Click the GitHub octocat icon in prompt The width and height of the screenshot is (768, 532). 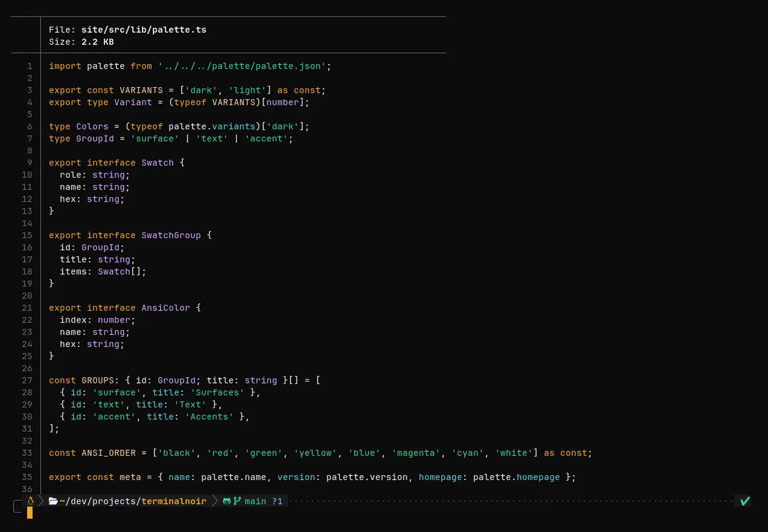click(x=227, y=501)
